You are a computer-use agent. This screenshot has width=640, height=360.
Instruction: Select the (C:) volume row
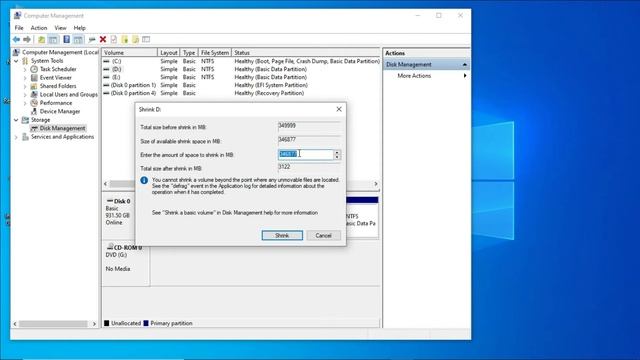pos(241,61)
